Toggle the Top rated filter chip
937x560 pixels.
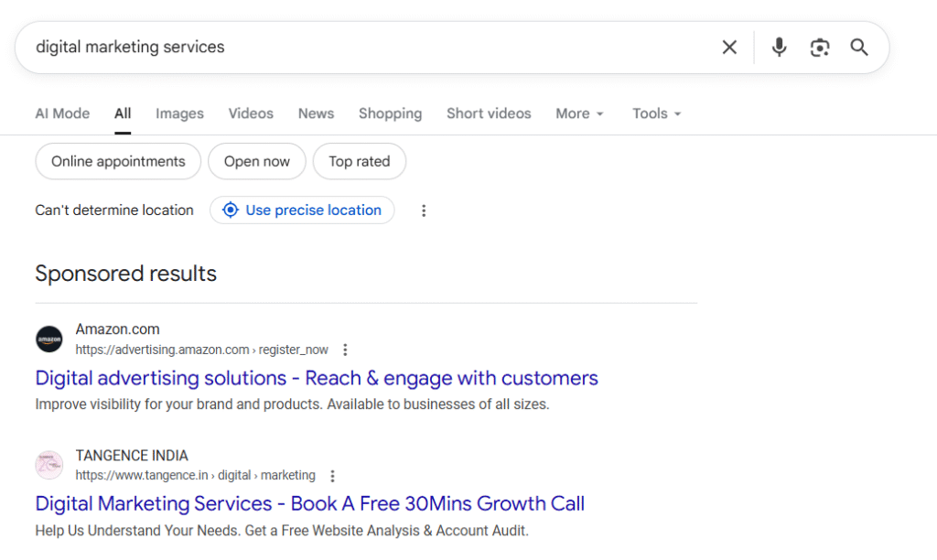(360, 161)
